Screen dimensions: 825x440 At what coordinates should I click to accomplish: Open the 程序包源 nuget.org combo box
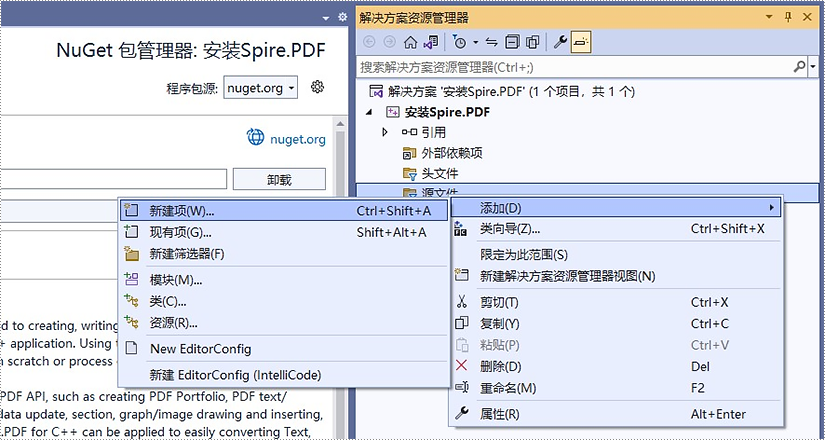click(x=260, y=88)
